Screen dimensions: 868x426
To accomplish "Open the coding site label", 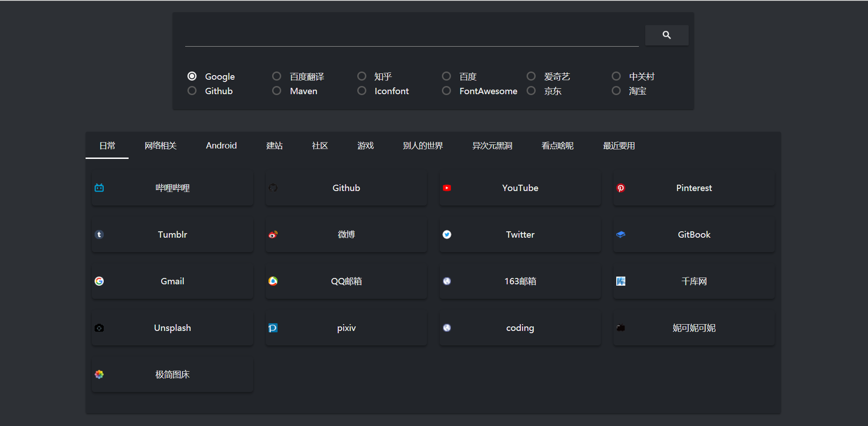I will pos(520,328).
